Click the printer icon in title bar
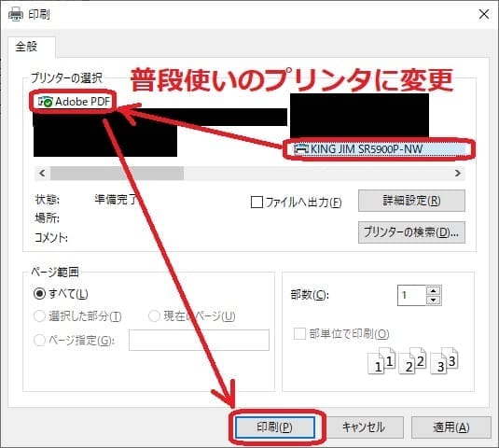This screenshot has width=499, height=448. [x=16, y=14]
